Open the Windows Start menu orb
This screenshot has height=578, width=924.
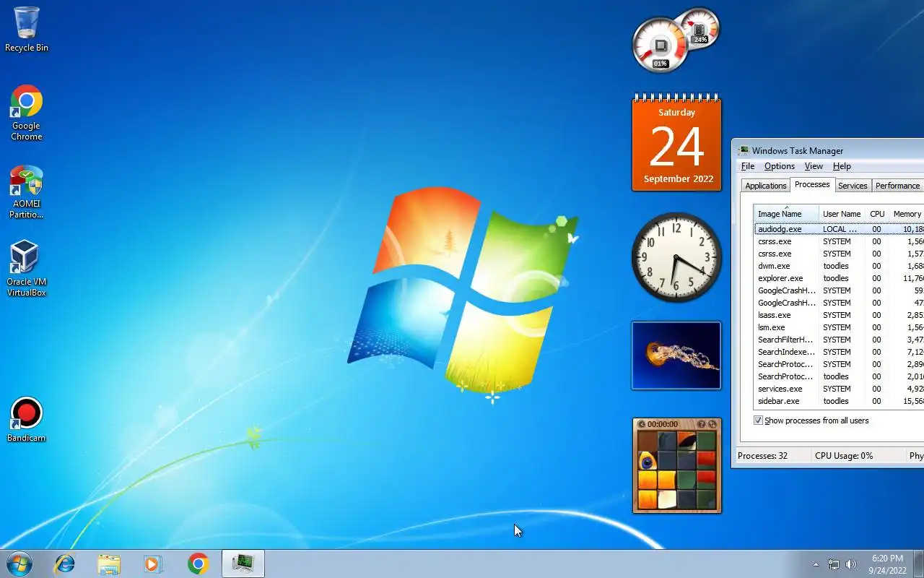(x=19, y=564)
